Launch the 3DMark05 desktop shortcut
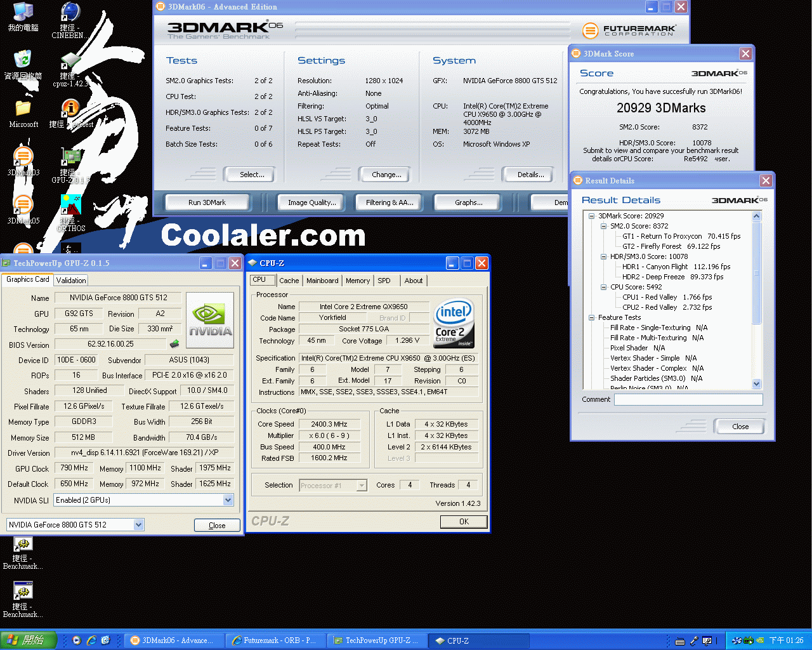 (23, 204)
